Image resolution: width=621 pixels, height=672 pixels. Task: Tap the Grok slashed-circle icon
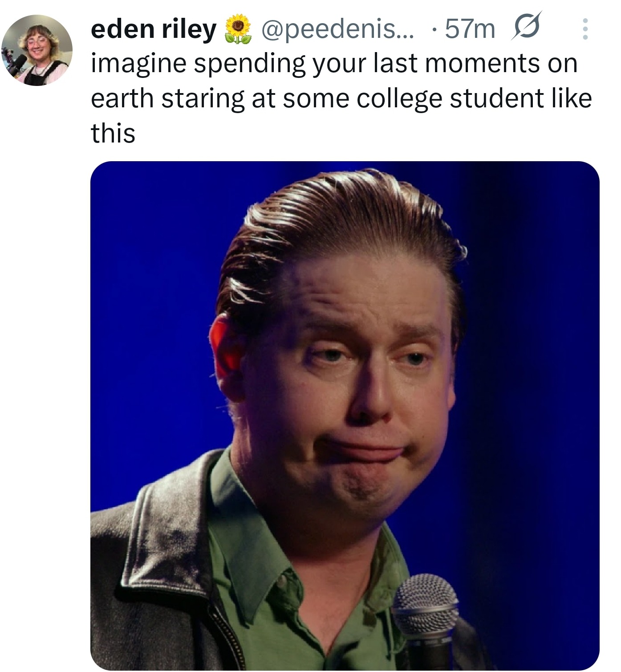tap(527, 26)
